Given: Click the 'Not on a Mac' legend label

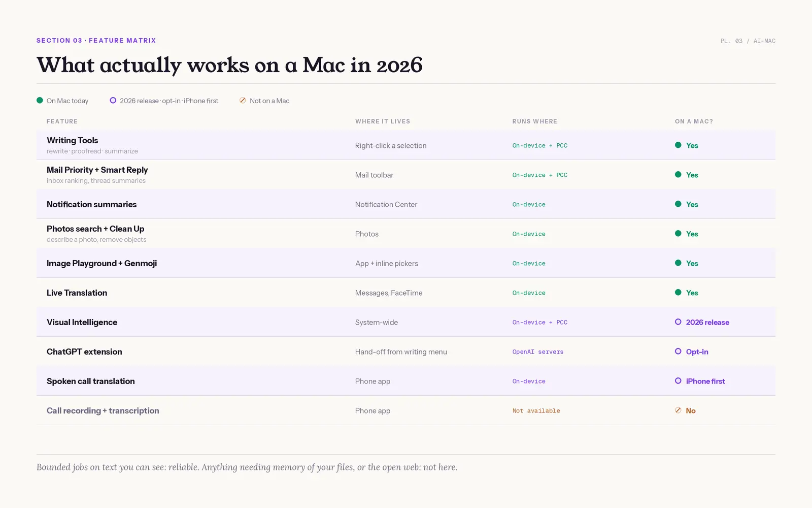Looking at the screenshot, I should click(269, 101).
